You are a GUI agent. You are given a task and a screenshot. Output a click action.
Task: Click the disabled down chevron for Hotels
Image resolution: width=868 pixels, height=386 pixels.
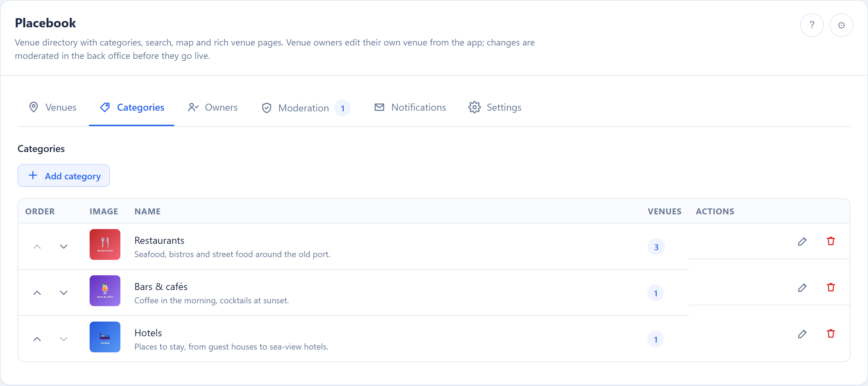[x=64, y=339]
